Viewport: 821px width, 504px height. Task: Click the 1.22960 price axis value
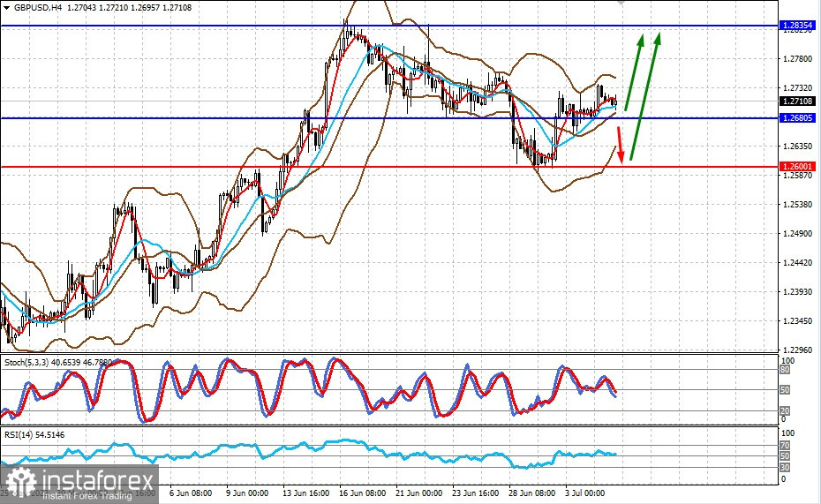pyautogui.click(x=797, y=350)
